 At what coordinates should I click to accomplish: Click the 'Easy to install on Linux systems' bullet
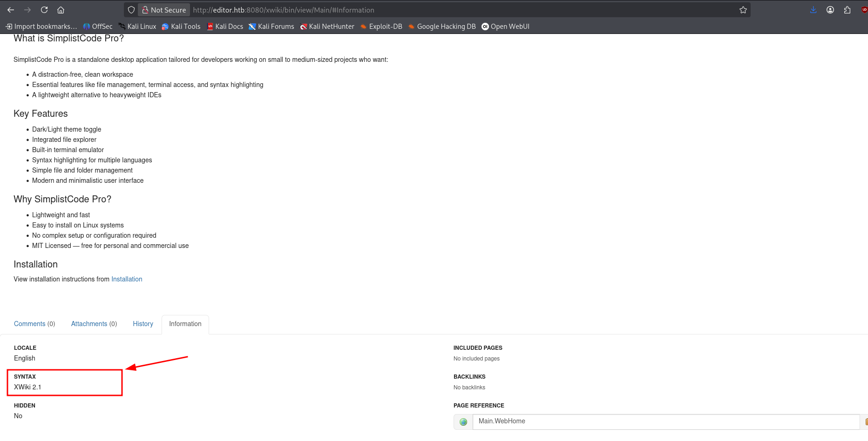pyautogui.click(x=78, y=225)
